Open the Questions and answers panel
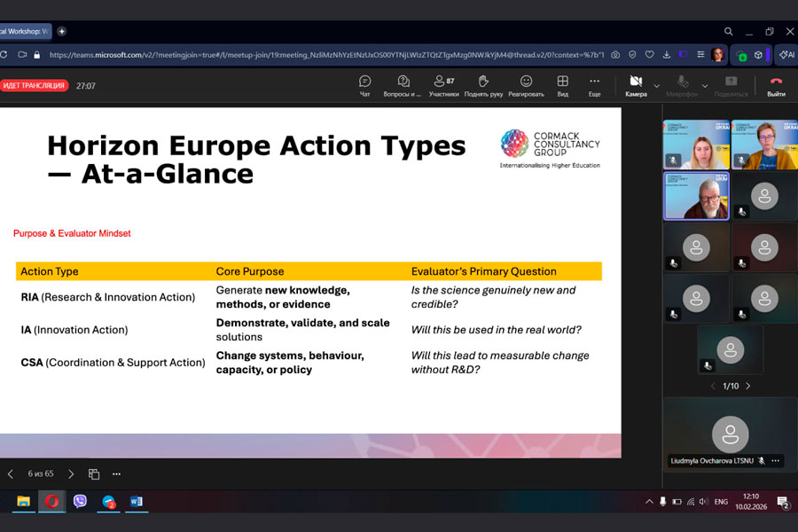 403,85
